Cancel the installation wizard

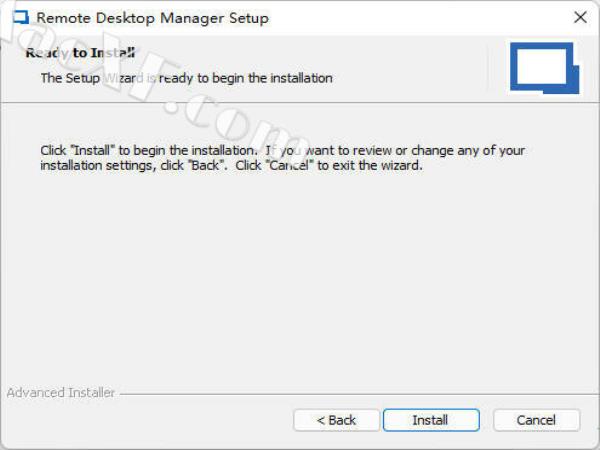pyautogui.click(x=537, y=420)
